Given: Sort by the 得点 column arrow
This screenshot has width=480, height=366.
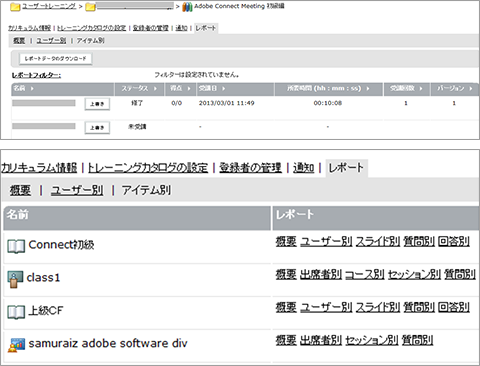Looking at the screenshot, I should click(x=189, y=89).
